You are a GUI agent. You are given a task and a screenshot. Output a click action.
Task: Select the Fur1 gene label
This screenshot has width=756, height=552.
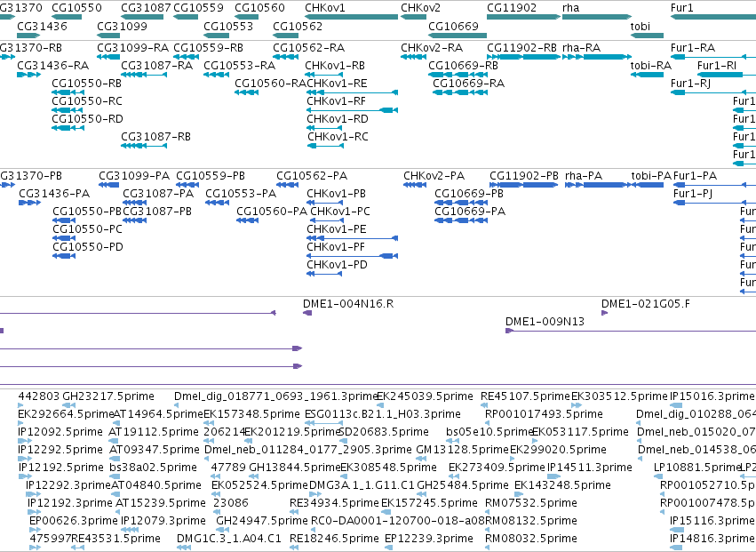681,8
